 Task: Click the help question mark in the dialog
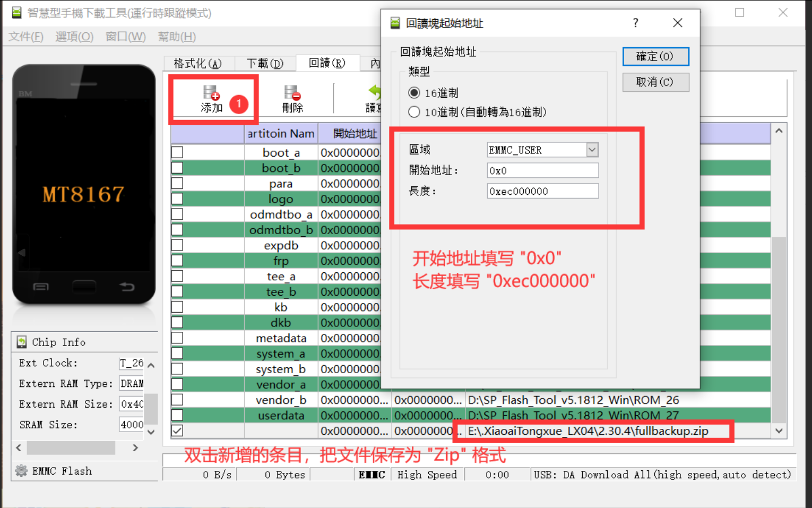pos(635,23)
